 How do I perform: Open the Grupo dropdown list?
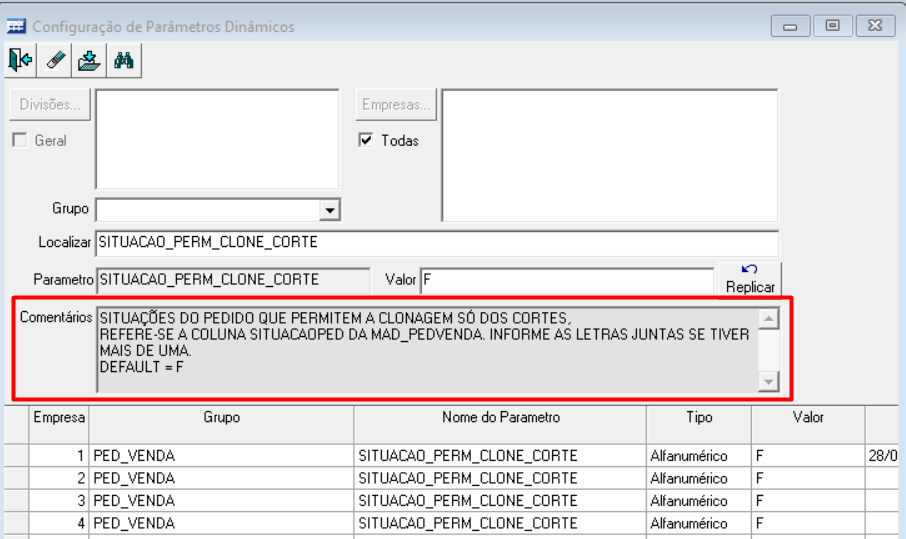tap(329, 210)
